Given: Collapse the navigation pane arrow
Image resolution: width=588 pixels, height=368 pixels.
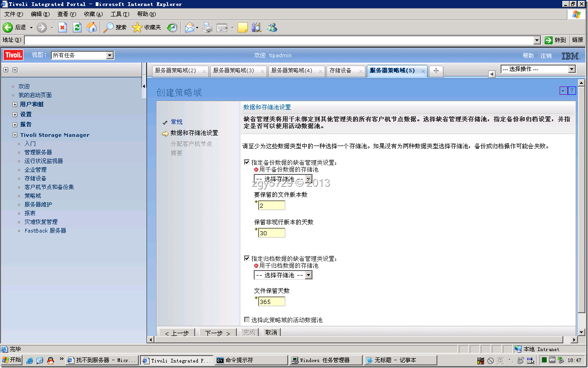Looking at the screenshot, I should [144, 86].
